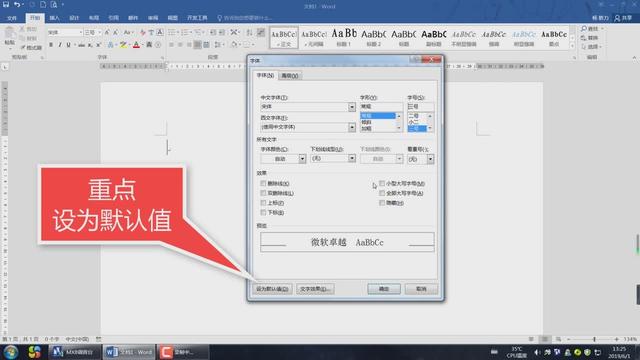640x360 pixels.
Task: Apply the Heading 2 style from the gallery
Action: click(374, 38)
